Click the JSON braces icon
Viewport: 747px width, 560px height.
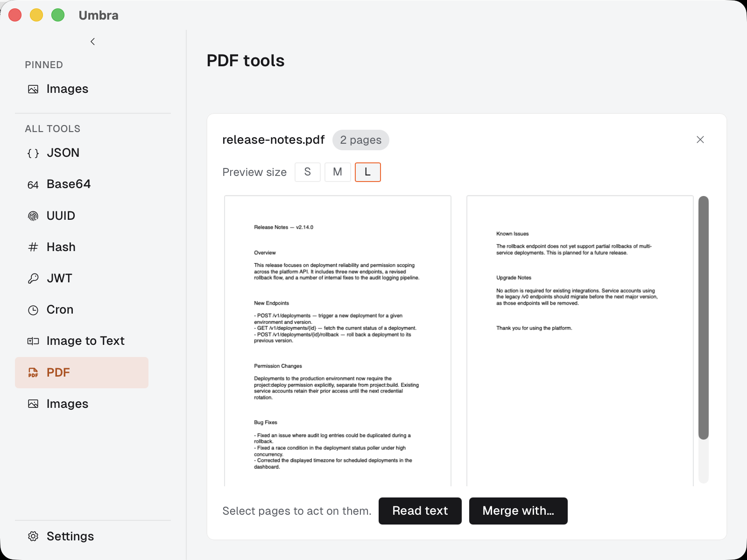[x=33, y=153]
